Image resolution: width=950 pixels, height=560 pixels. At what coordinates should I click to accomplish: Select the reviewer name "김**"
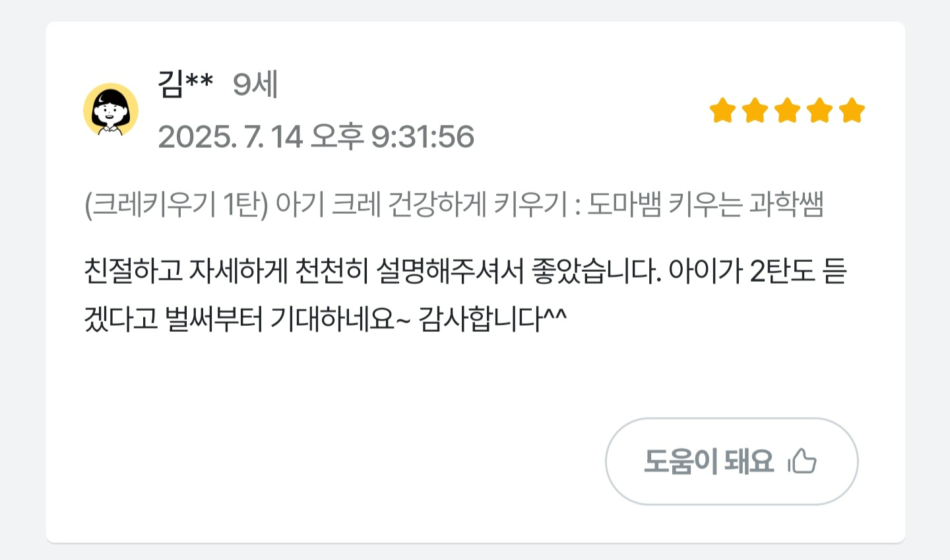point(185,84)
